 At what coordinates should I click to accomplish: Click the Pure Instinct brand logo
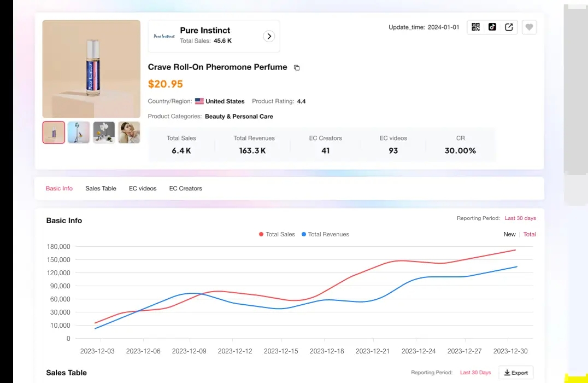tap(164, 36)
